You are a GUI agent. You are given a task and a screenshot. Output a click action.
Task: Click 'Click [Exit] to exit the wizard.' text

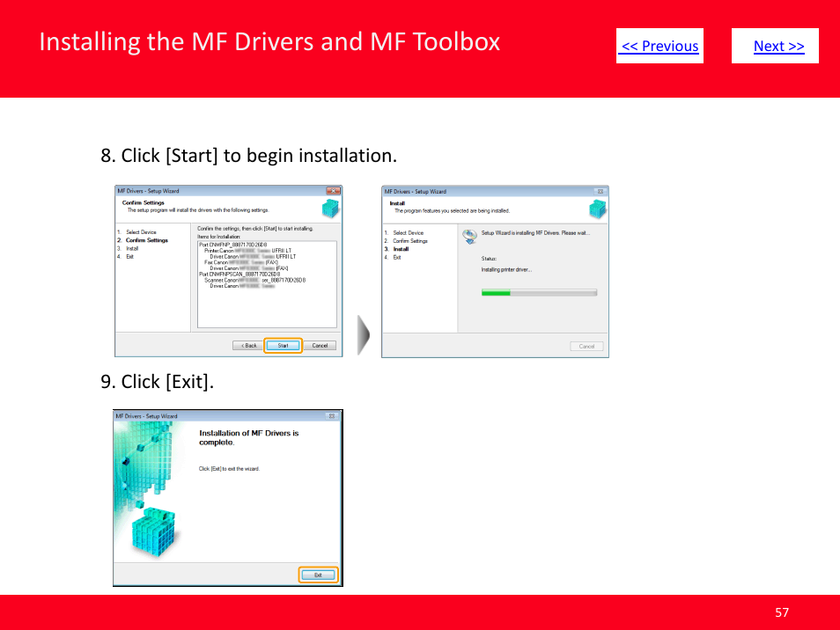tap(229, 469)
